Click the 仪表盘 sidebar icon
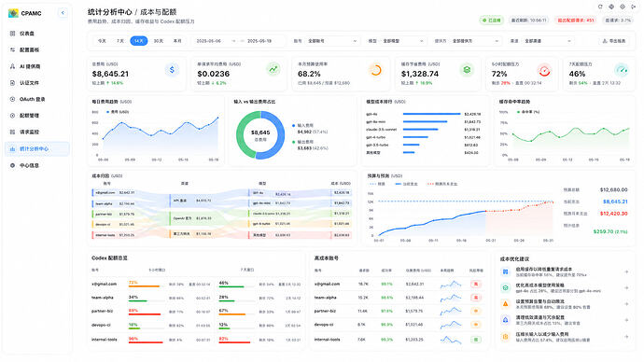The height and width of the screenshot is (362, 644). pos(12,34)
